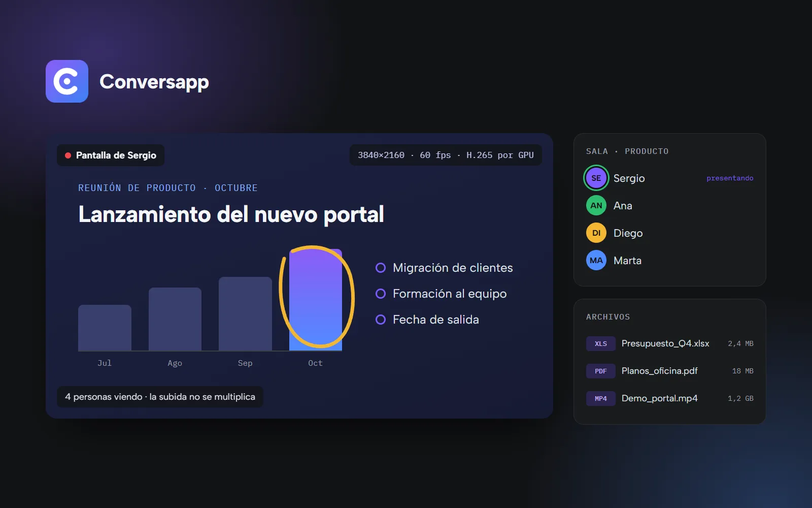Image resolution: width=812 pixels, height=508 pixels.
Task: Click the 1,2 GB file size
Action: (740, 399)
